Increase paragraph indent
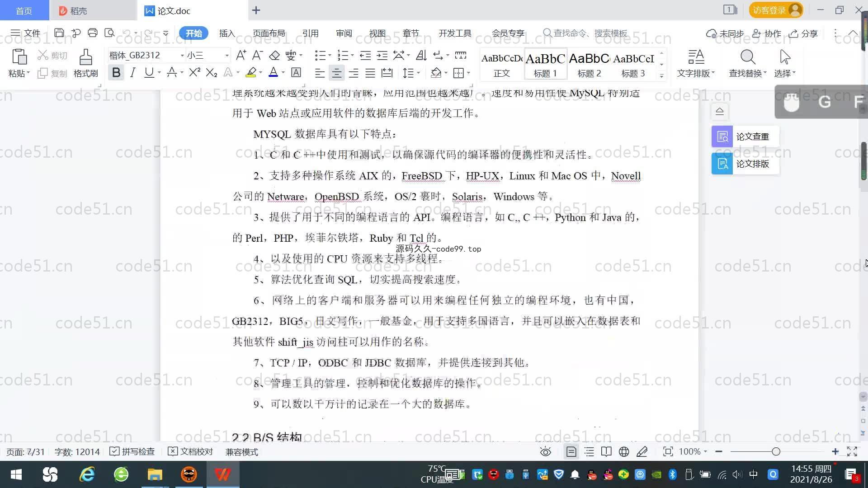This screenshot has height=488, width=868. pyautogui.click(x=382, y=55)
